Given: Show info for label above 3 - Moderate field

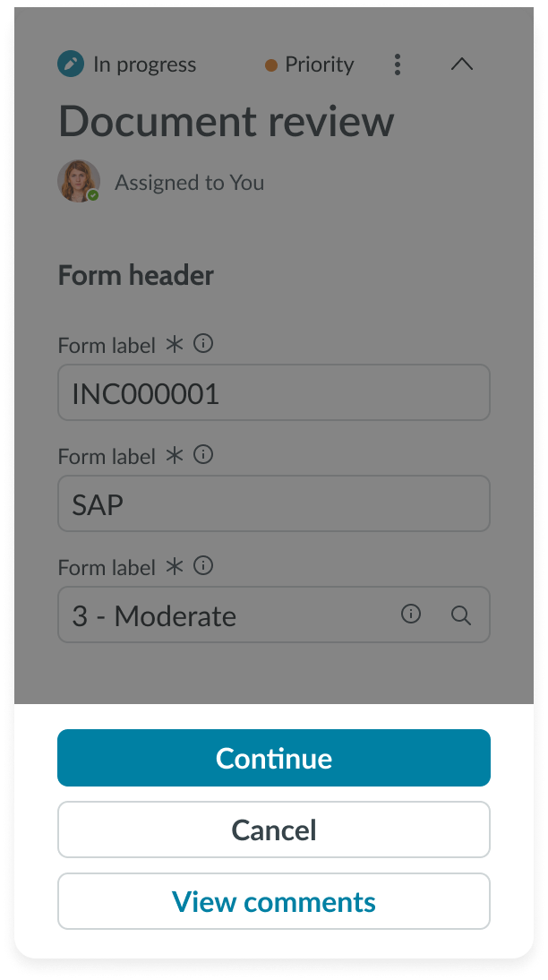Looking at the screenshot, I should (x=204, y=566).
